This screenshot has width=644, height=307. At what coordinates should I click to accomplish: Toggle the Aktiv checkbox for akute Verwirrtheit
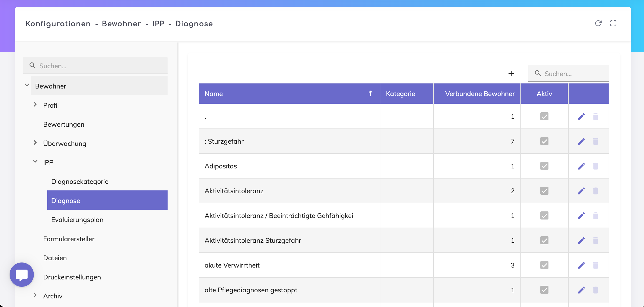[544, 265]
